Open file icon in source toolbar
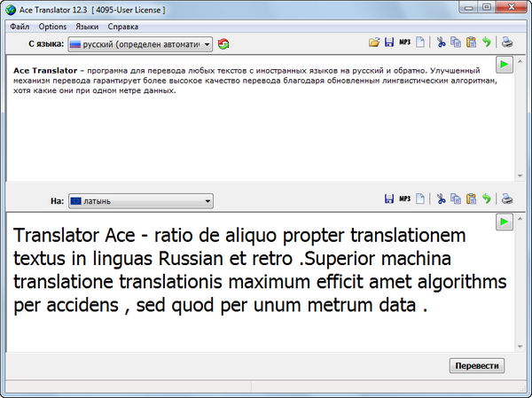Image resolution: width=532 pixels, height=398 pixels. pos(374,43)
